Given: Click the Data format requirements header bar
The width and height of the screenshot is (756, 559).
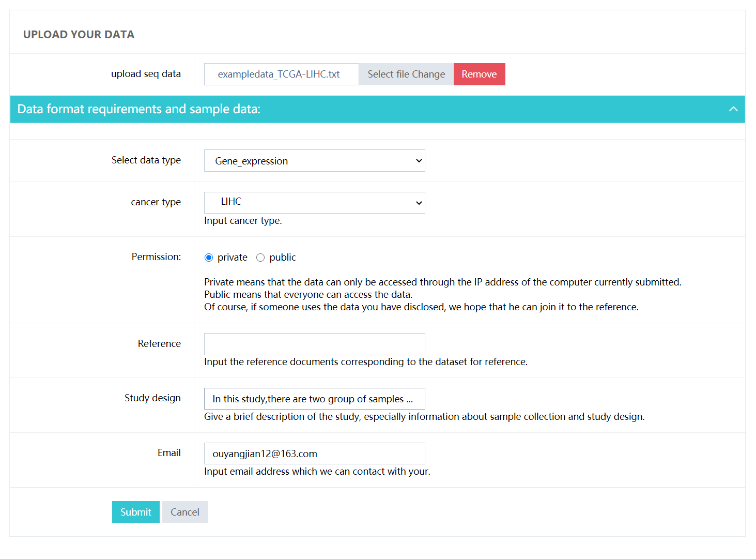Looking at the screenshot, I should [x=377, y=109].
